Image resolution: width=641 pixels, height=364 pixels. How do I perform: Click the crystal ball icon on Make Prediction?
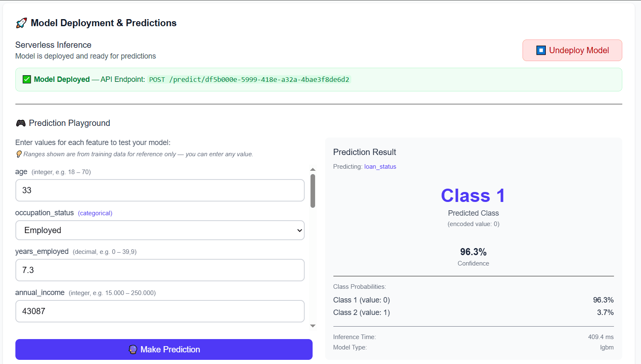pyautogui.click(x=133, y=349)
